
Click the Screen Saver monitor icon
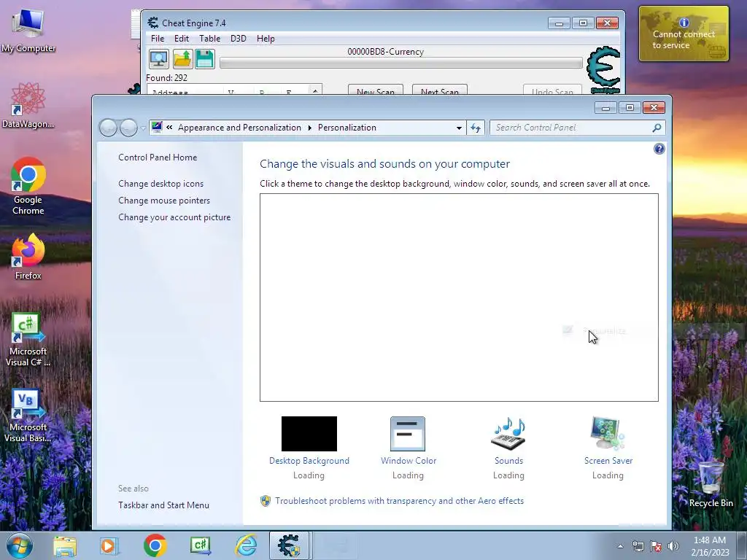tap(608, 433)
